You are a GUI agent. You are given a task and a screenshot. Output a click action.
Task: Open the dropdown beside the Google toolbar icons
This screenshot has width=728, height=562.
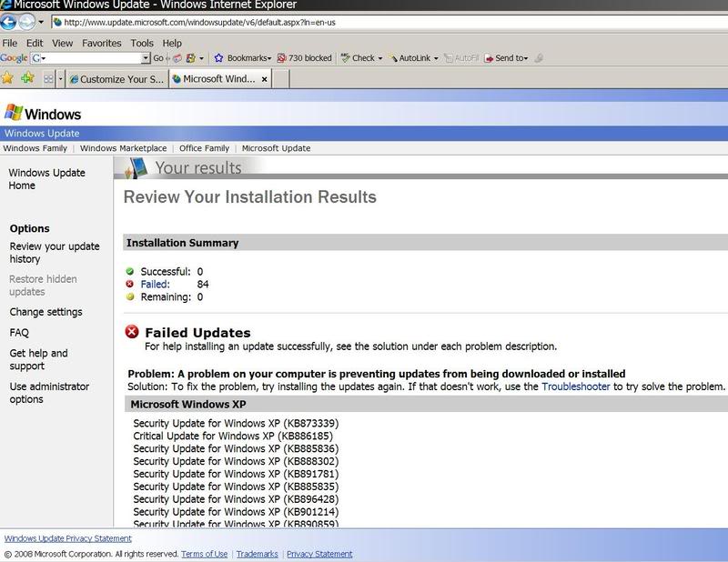pyautogui.click(x=201, y=58)
